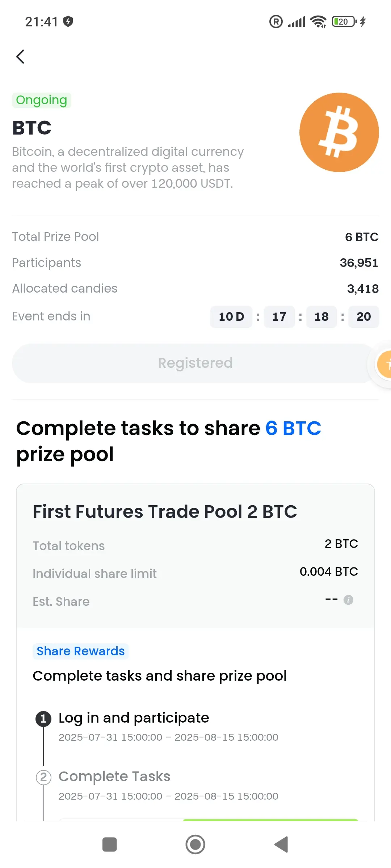
Task: Tap the Share Rewards tag
Action: coord(81,651)
